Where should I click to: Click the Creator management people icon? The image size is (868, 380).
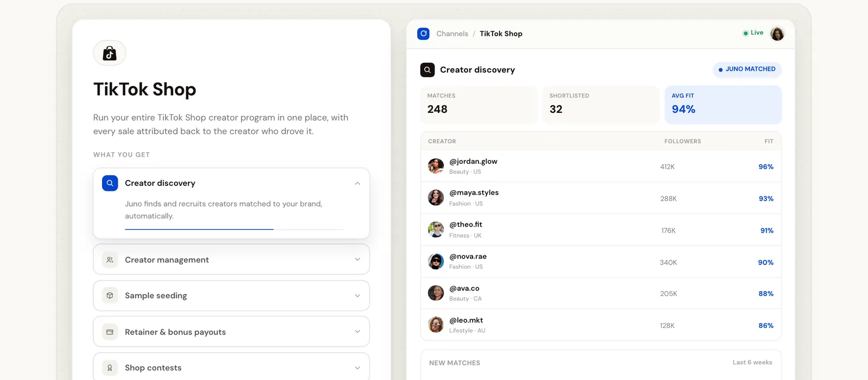click(x=110, y=260)
